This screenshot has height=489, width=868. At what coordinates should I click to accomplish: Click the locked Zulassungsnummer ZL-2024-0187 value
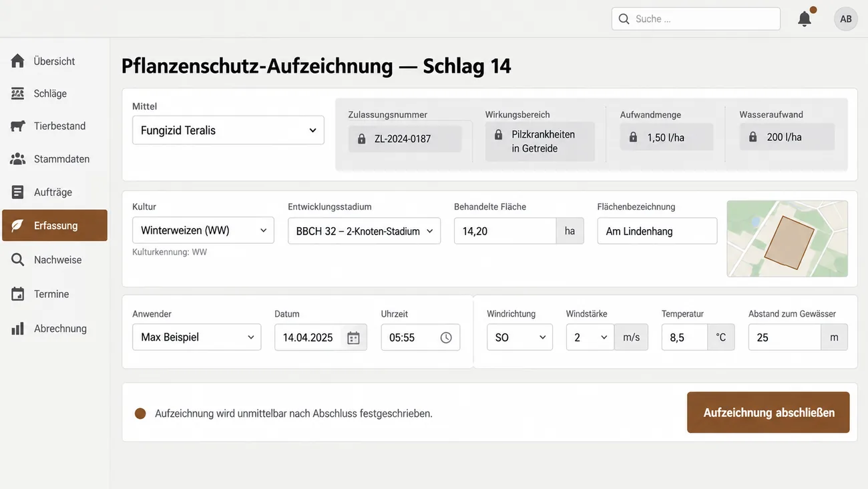[405, 139]
